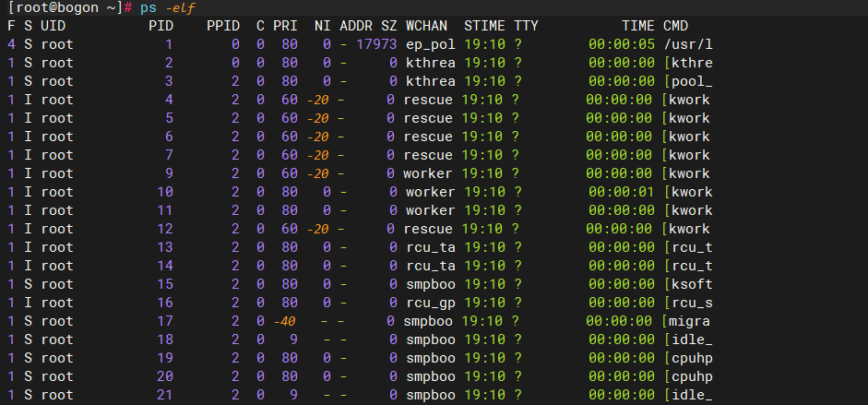The width and height of the screenshot is (868, 405).
Task: Click the WCHAN "rcu_ta" in the PID 14 row
Action: (x=431, y=266)
